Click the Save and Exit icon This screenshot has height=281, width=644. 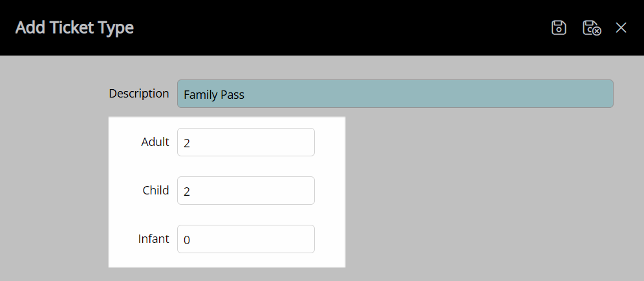[592, 28]
